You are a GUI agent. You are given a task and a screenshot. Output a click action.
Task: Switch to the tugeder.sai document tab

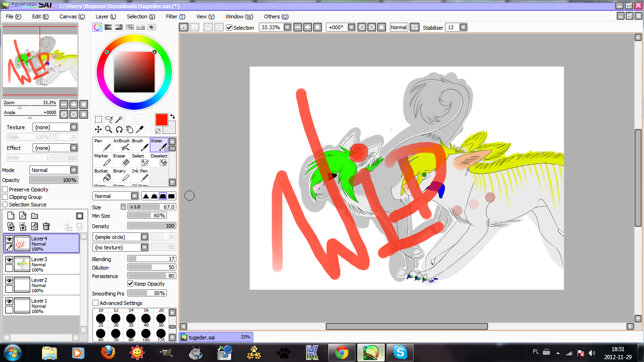coord(216,337)
